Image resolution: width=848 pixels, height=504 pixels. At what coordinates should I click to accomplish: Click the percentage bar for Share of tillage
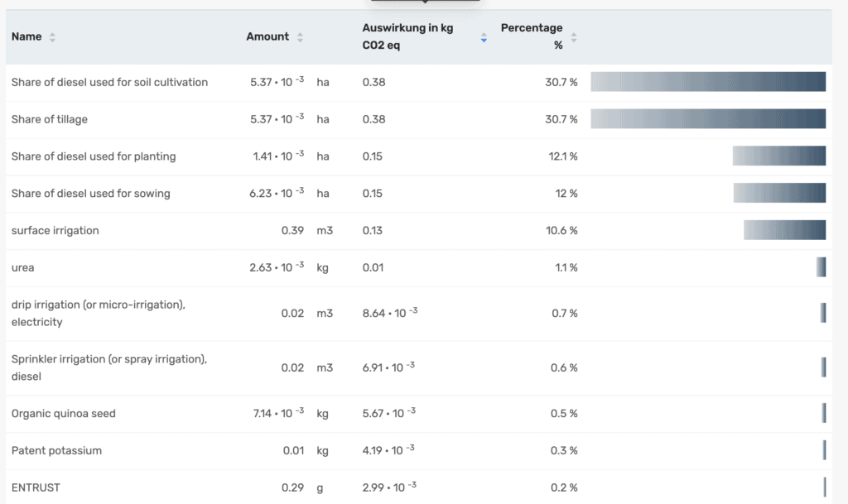708,119
